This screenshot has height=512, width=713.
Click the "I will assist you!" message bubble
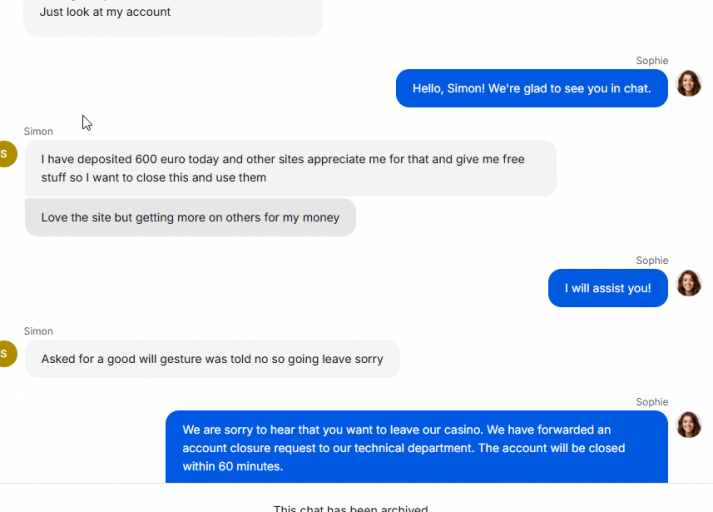[x=608, y=288]
